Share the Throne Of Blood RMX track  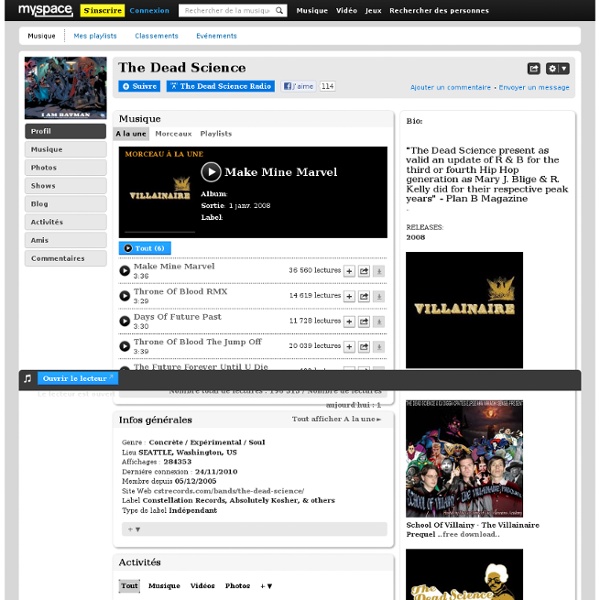click(x=364, y=296)
